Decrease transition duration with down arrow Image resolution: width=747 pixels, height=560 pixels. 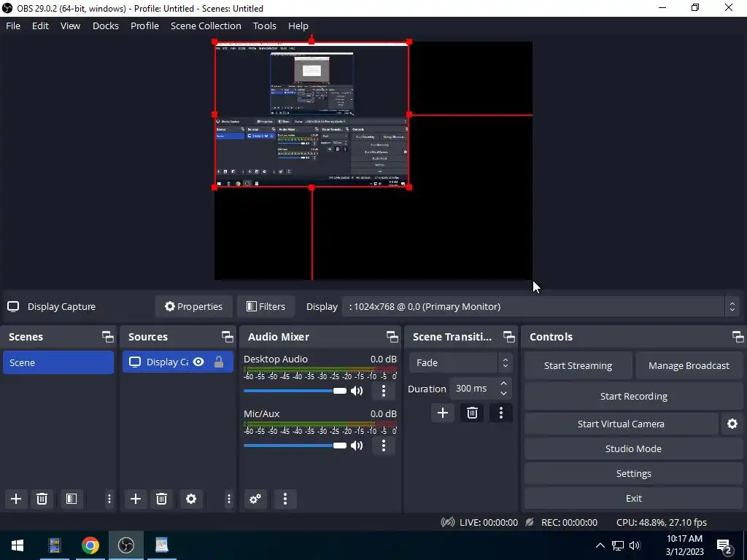tap(503, 394)
